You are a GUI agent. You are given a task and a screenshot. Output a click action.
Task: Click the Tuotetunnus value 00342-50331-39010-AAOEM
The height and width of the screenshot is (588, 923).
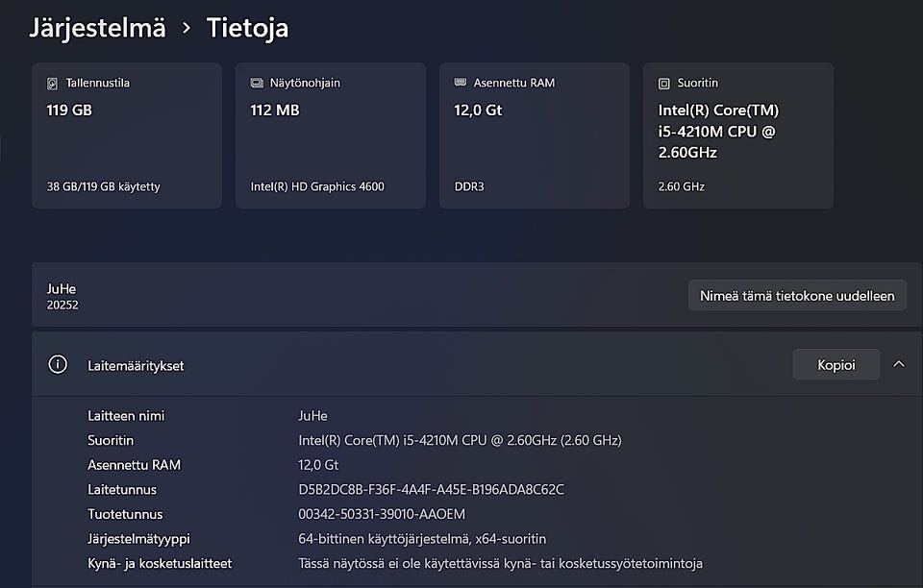(382, 514)
